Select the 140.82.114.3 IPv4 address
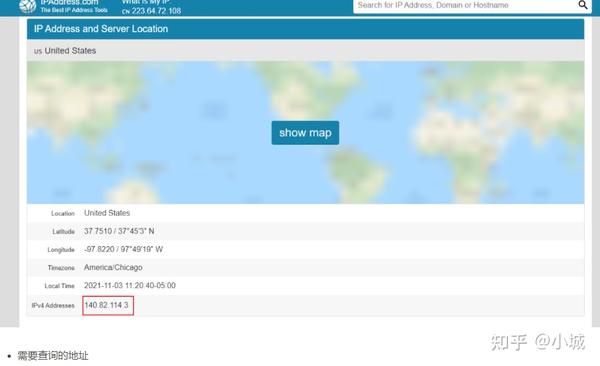The width and height of the screenshot is (600, 366). coord(106,305)
